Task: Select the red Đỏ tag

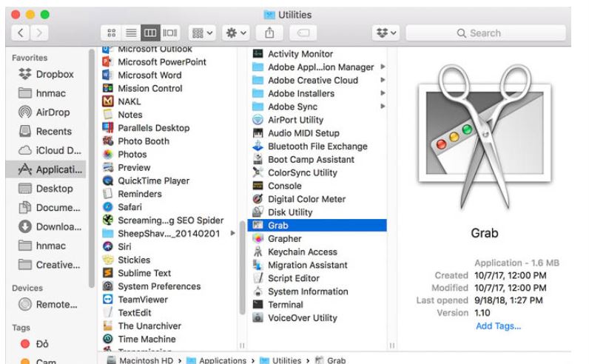Action: pos(35,344)
